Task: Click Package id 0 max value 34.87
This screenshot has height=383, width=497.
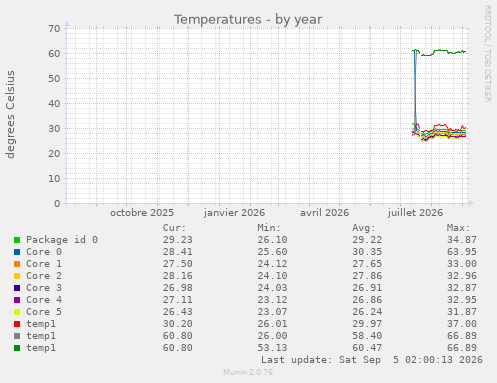Action: 462,240
